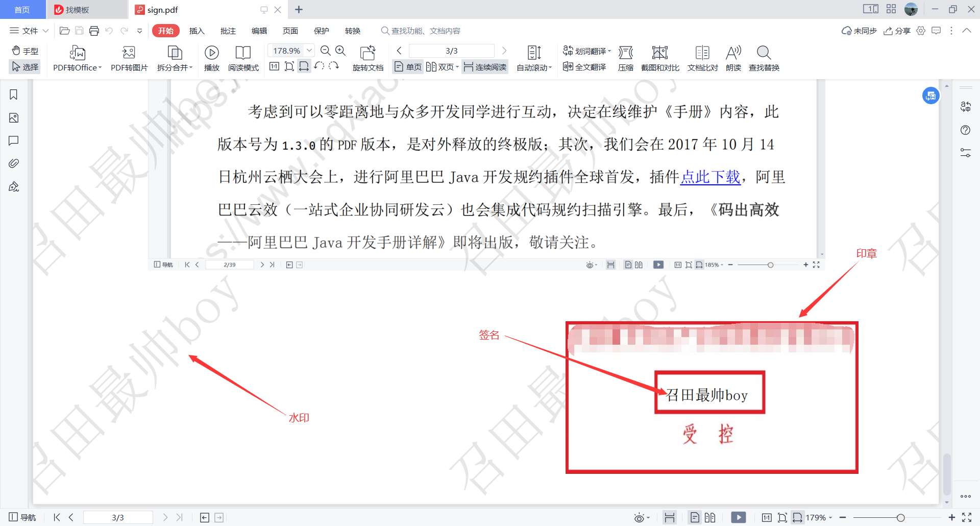The width and height of the screenshot is (980, 526).
Task: Click the 分享 share button
Action: 897,31
